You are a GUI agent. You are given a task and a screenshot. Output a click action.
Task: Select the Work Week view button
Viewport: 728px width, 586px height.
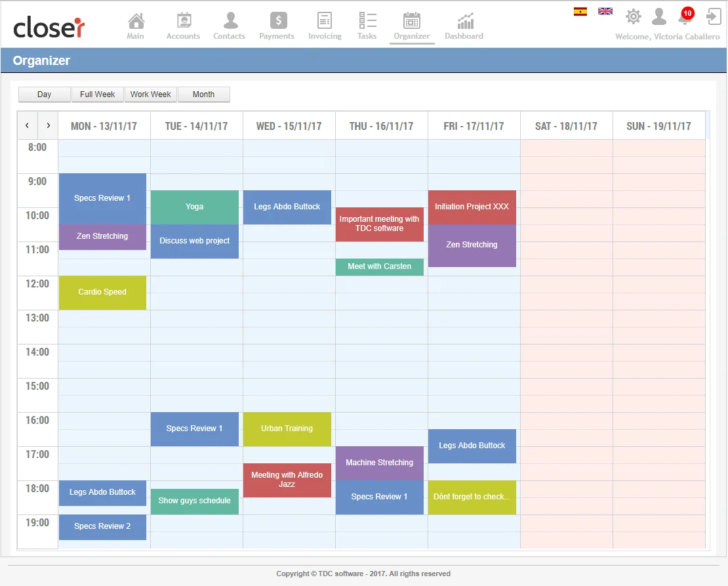[x=151, y=94]
